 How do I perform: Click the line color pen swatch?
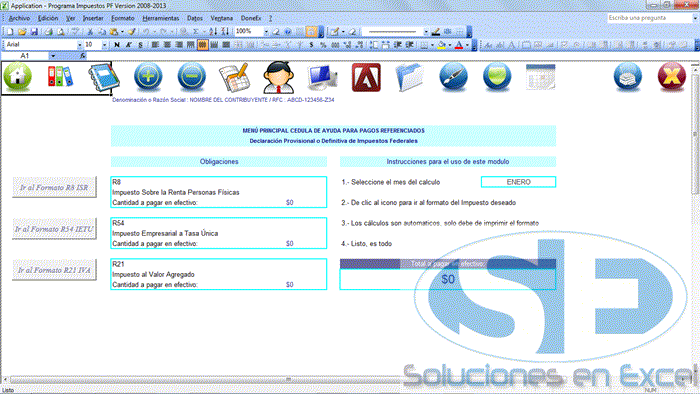(x=436, y=32)
